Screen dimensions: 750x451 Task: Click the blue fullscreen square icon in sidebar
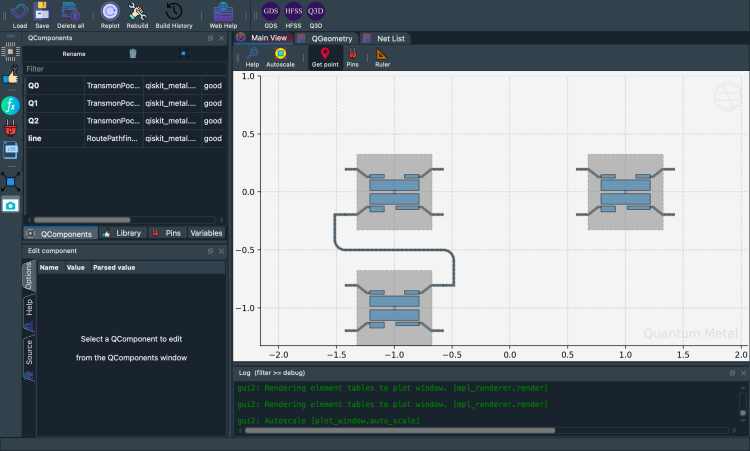(x=11, y=182)
